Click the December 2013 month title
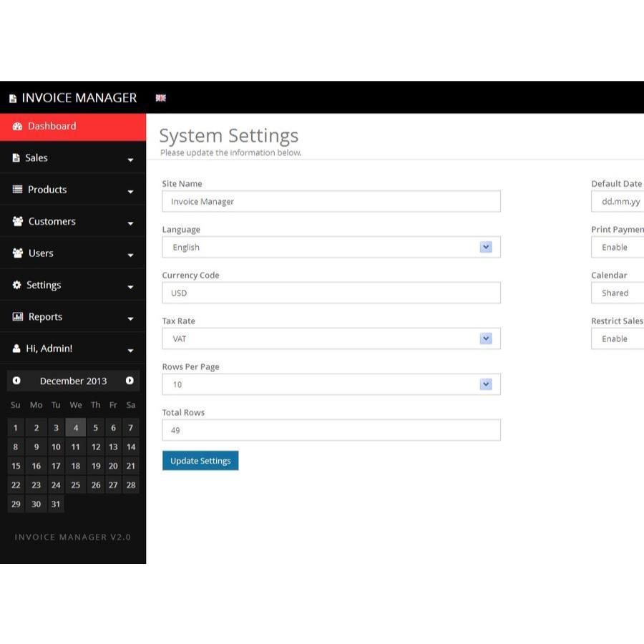Image resolution: width=644 pixels, height=644 pixels. coord(73,381)
